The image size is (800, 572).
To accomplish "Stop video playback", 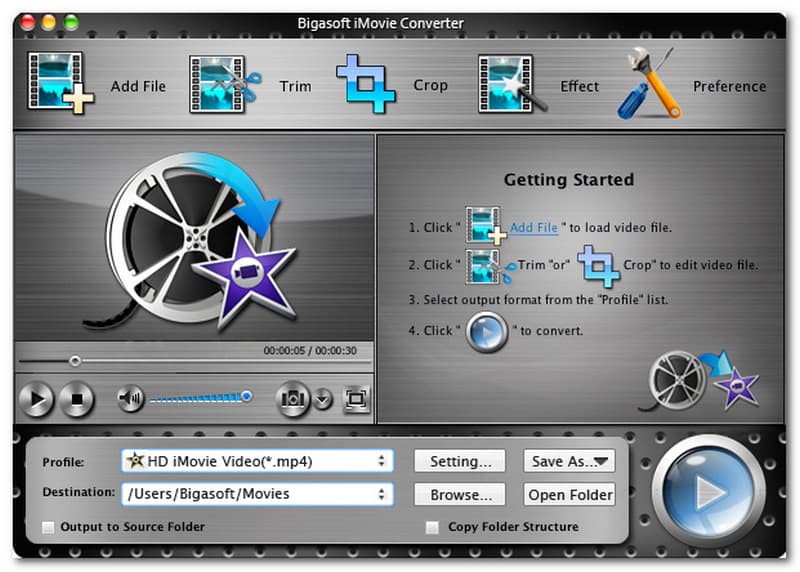I will click(75, 401).
